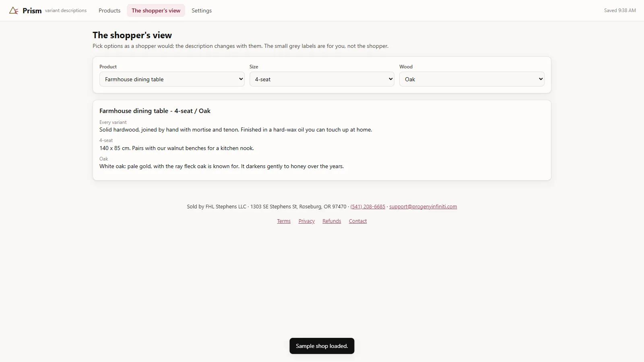
Task: Expand the Product dropdown showing Farmhouse dining table
Action: pyautogui.click(x=172, y=79)
